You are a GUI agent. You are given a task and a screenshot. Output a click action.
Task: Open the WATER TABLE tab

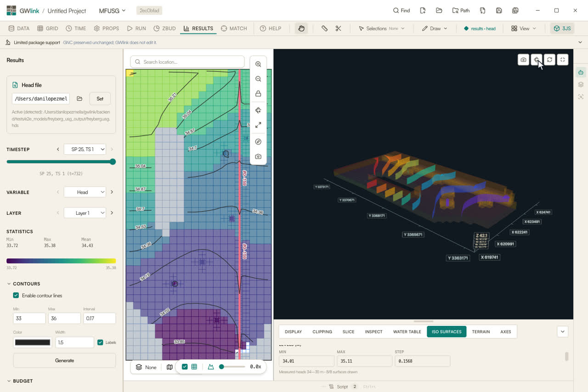click(x=407, y=331)
